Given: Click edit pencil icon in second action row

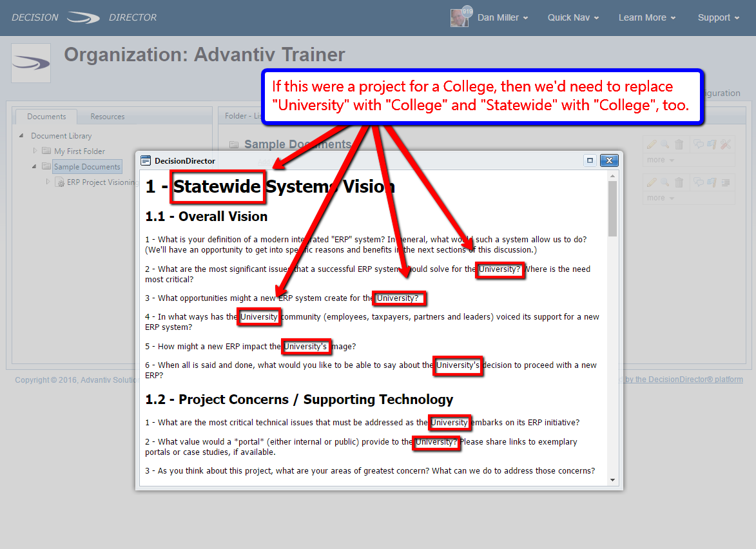Looking at the screenshot, I should point(652,182).
